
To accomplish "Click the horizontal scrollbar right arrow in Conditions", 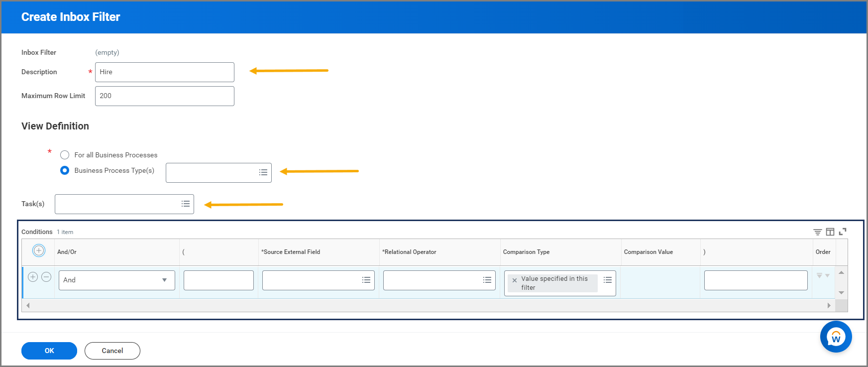I will click(829, 305).
